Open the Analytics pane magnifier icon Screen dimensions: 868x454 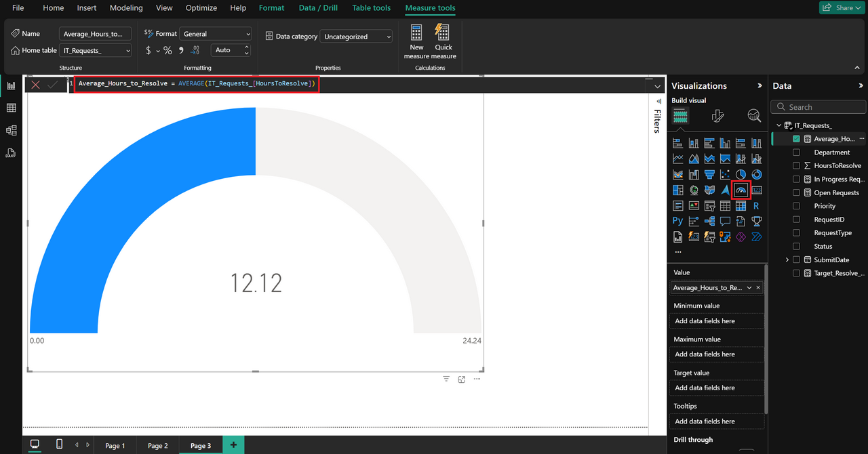pyautogui.click(x=754, y=117)
